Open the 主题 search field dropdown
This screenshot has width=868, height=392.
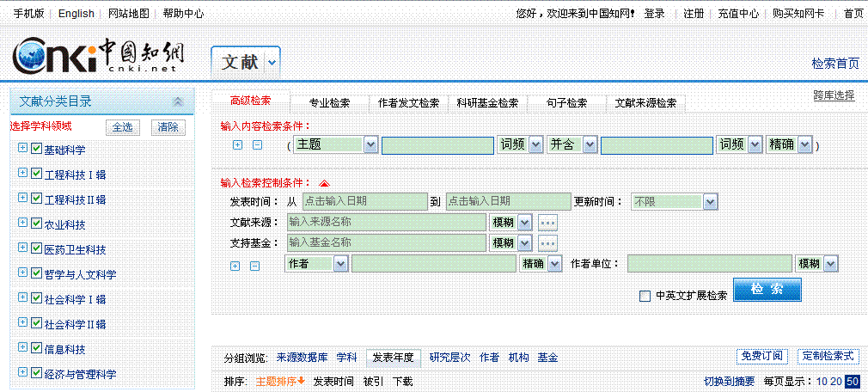coord(370,144)
